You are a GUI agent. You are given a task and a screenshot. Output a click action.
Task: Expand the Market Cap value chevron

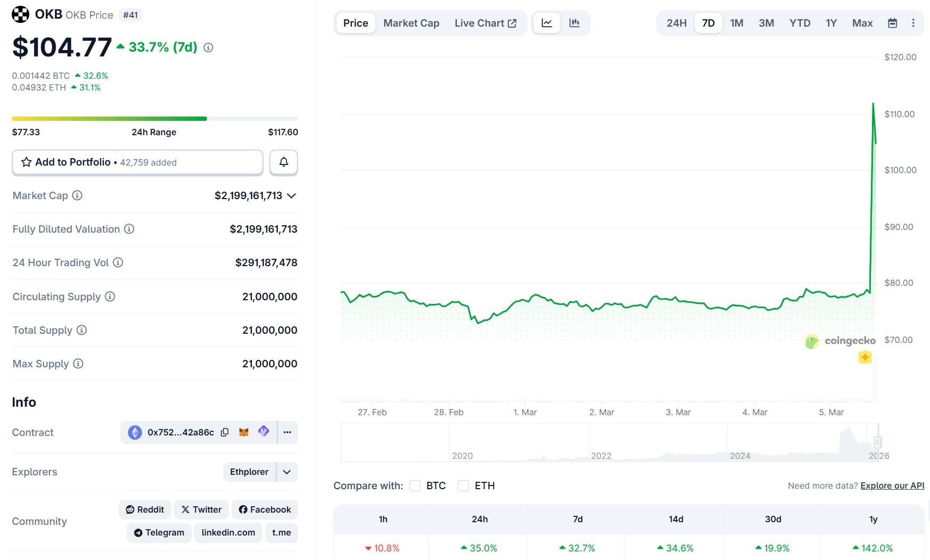click(291, 196)
